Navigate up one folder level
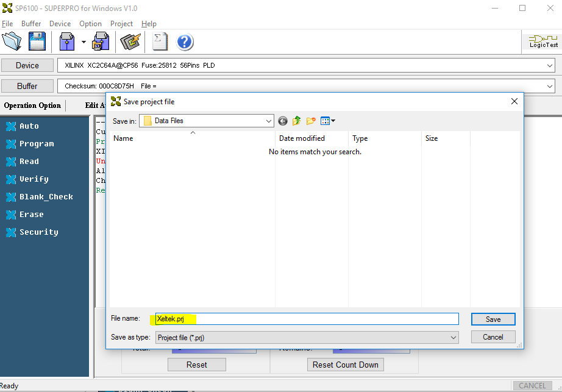The height and width of the screenshot is (392, 562). [297, 121]
